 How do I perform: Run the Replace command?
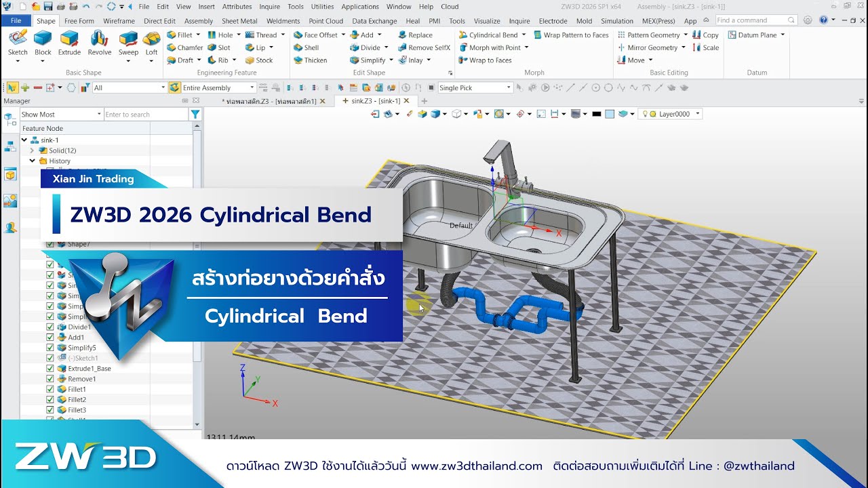pyautogui.click(x=415, y=35)
